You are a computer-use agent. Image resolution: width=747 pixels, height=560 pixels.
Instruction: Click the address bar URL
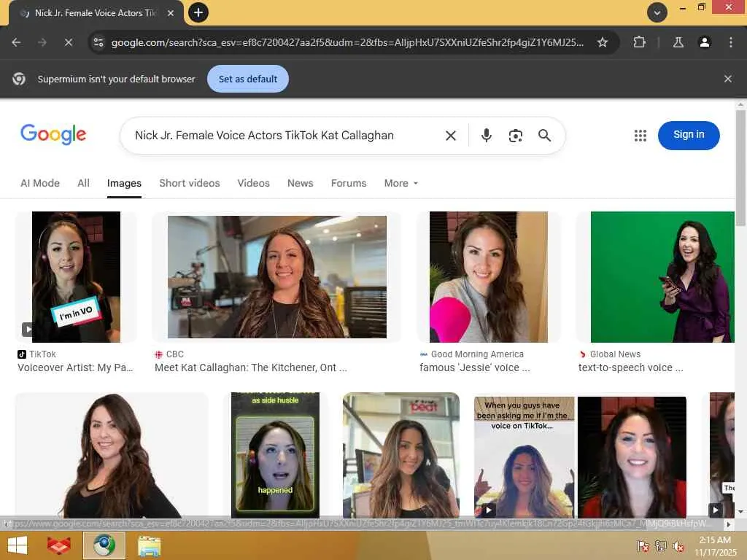tap(347, 42)
